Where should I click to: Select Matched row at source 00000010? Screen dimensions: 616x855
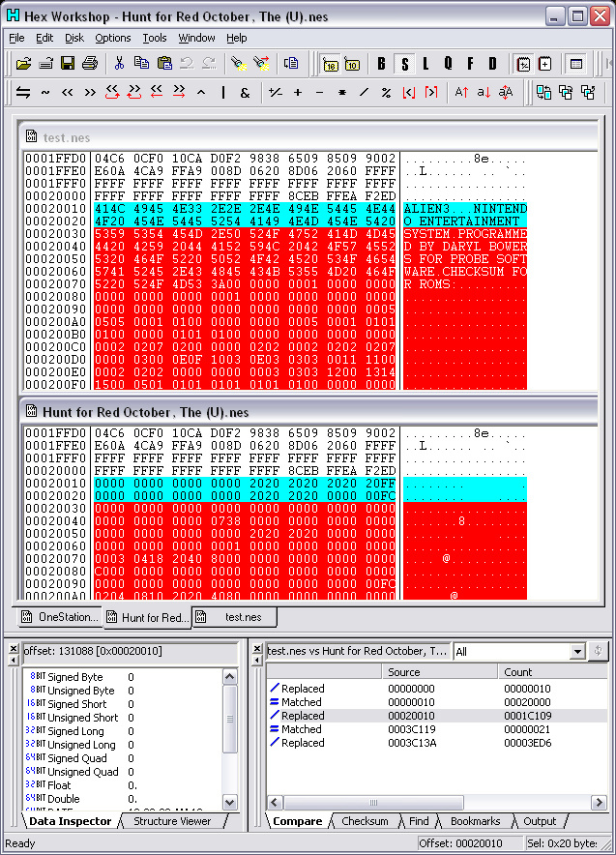pyautogui.click(x=437, y=702)
